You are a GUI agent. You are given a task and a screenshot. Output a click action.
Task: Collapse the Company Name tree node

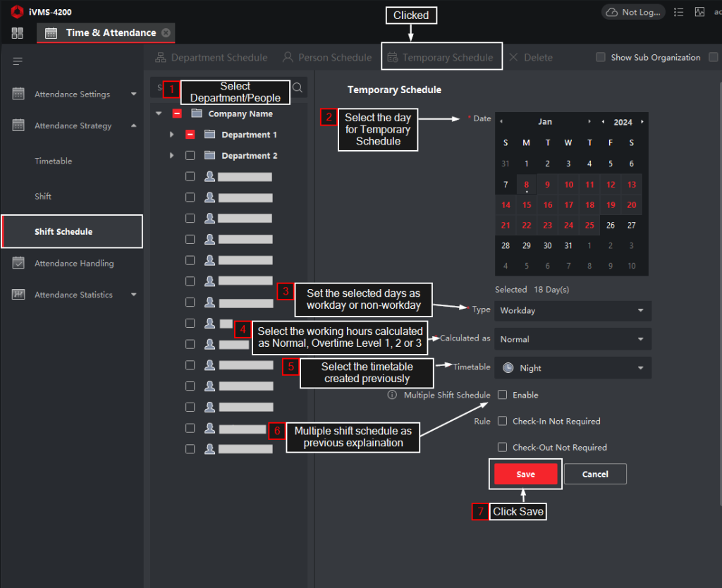point(159,114)
